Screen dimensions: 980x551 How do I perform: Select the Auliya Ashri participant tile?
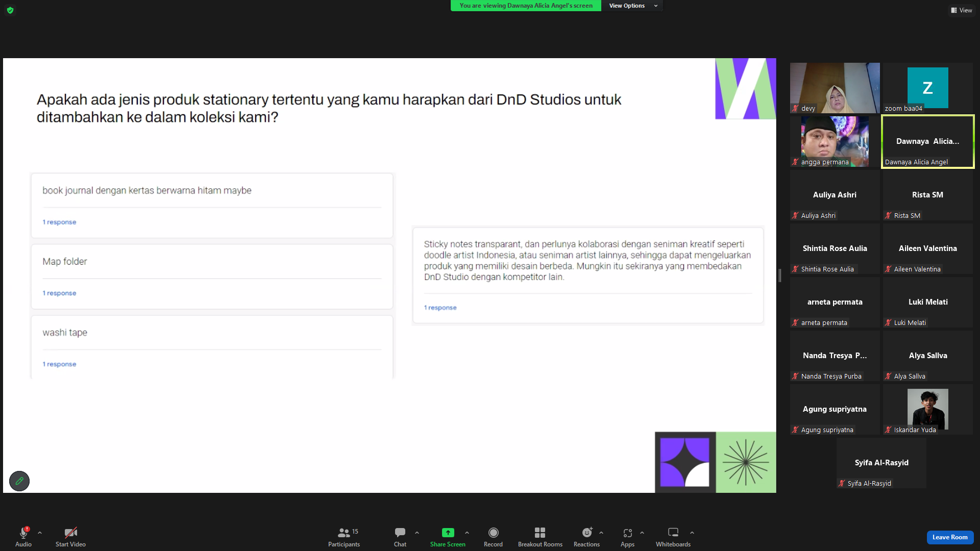click(x=835, y=195)
